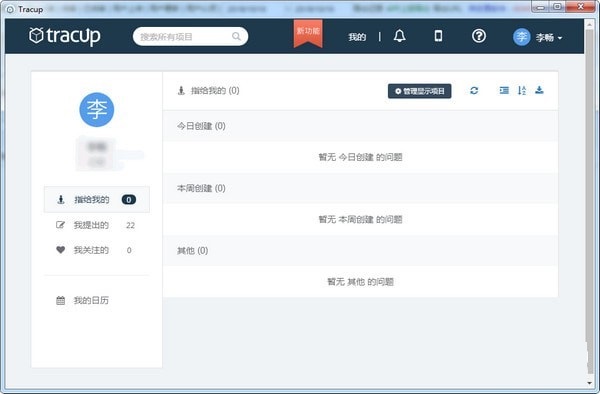Select 我提出的 in the sidebar
Screen dimensions: 600x394
[97, 225]
